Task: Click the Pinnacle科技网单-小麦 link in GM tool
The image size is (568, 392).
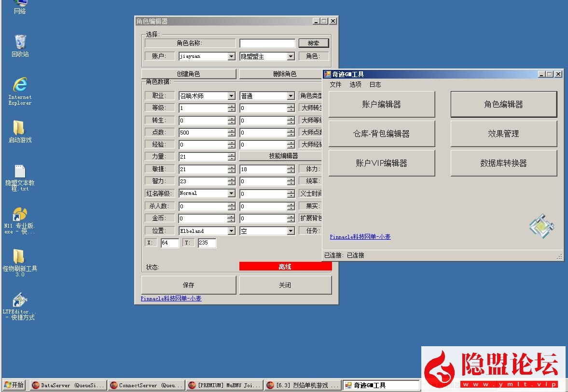Action: pos(360,237)
